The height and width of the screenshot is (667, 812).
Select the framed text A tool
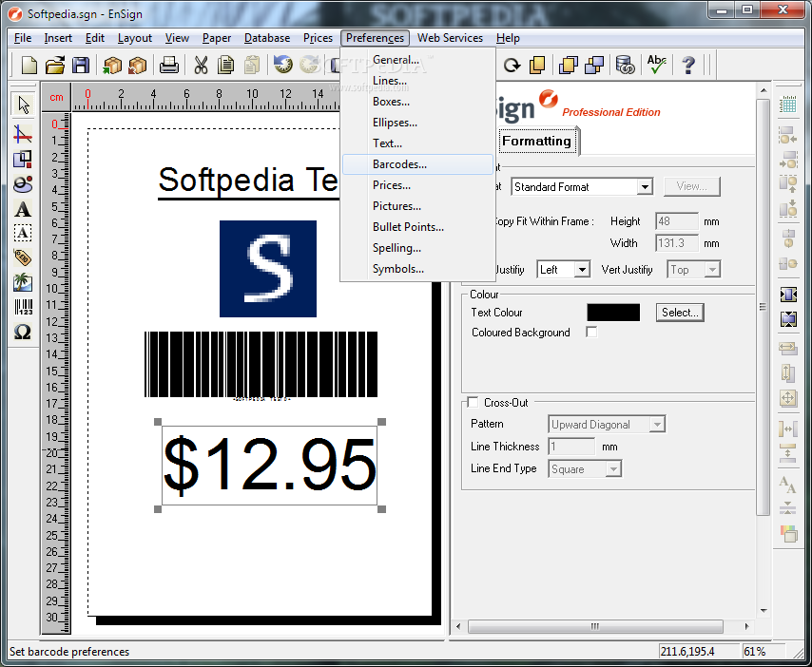click(x=22, y=233)
